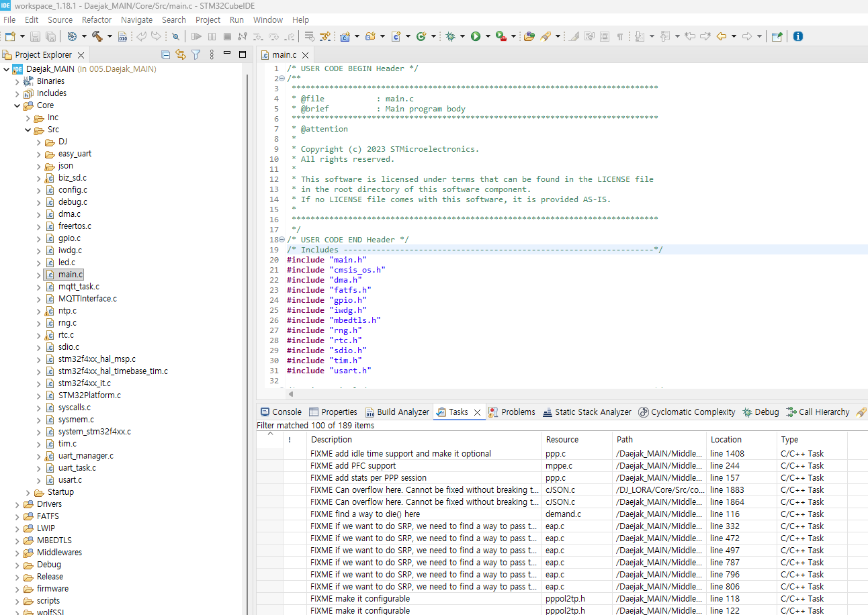Switch to the Problems tab
The width and height of the screenshot is (868, 615).
[512, 412]
